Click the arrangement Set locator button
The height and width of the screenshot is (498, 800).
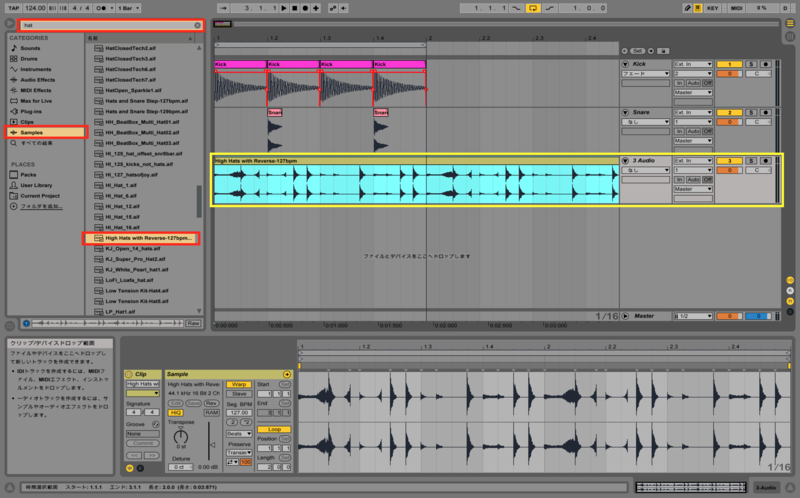(638, 51)
